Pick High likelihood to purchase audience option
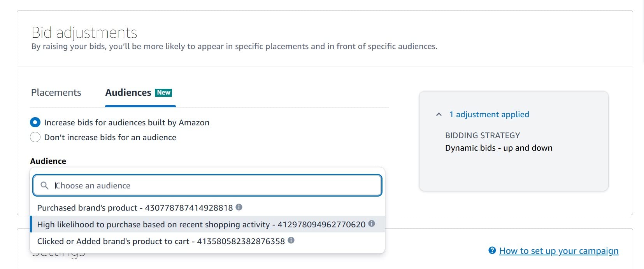Screen dimensions: 644x269 point(201,225)
